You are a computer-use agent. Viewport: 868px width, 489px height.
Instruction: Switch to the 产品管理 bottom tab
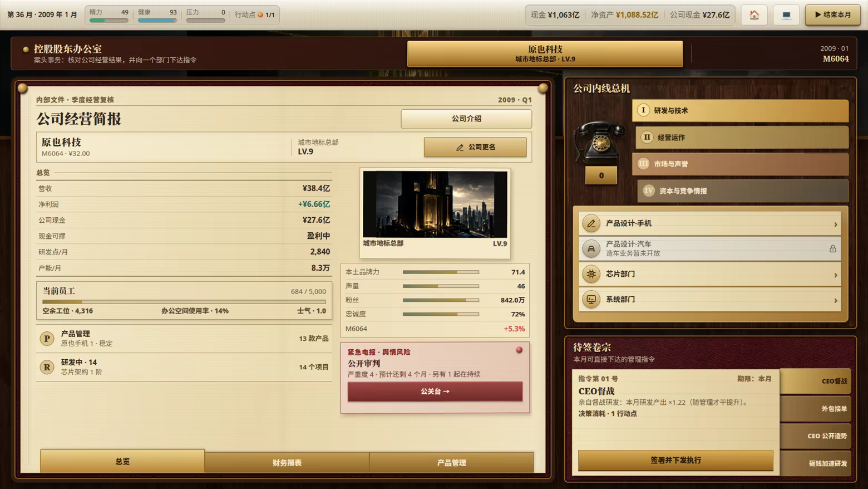point(451,462)
